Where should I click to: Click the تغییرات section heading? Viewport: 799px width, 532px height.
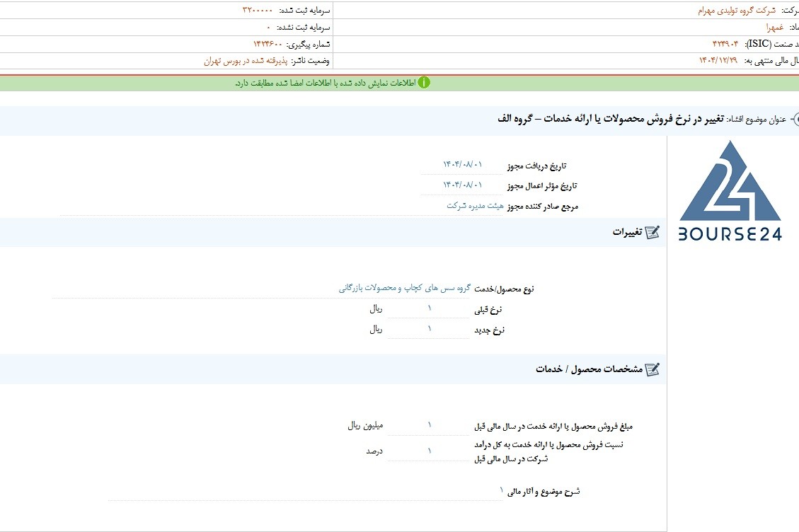tap(627, 232)
